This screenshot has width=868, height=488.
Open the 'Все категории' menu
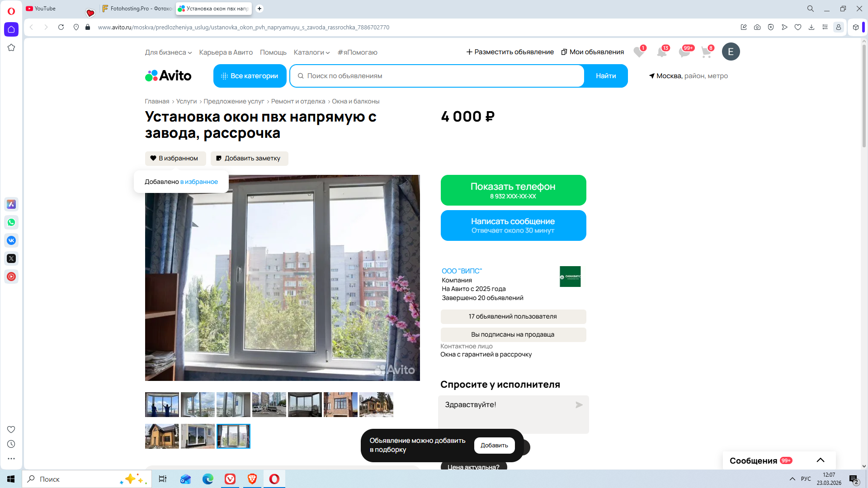250,76
